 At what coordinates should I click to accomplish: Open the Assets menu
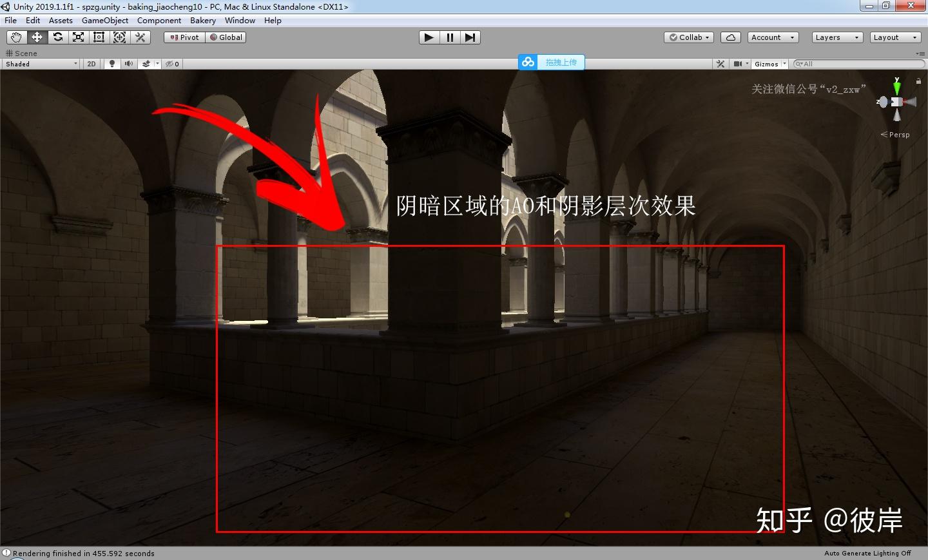pos(61,21)
